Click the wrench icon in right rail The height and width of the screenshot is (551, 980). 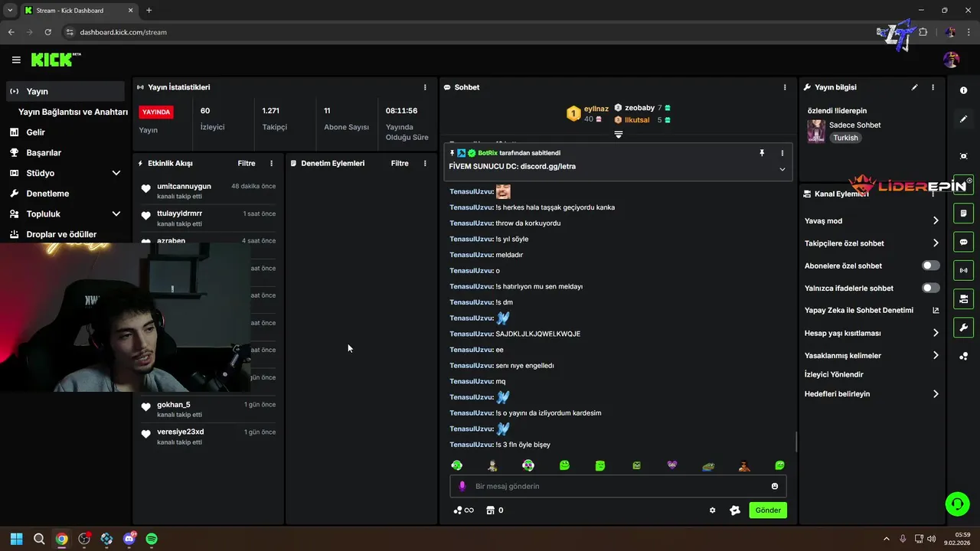pyautogui.click(x=963, y=328)
